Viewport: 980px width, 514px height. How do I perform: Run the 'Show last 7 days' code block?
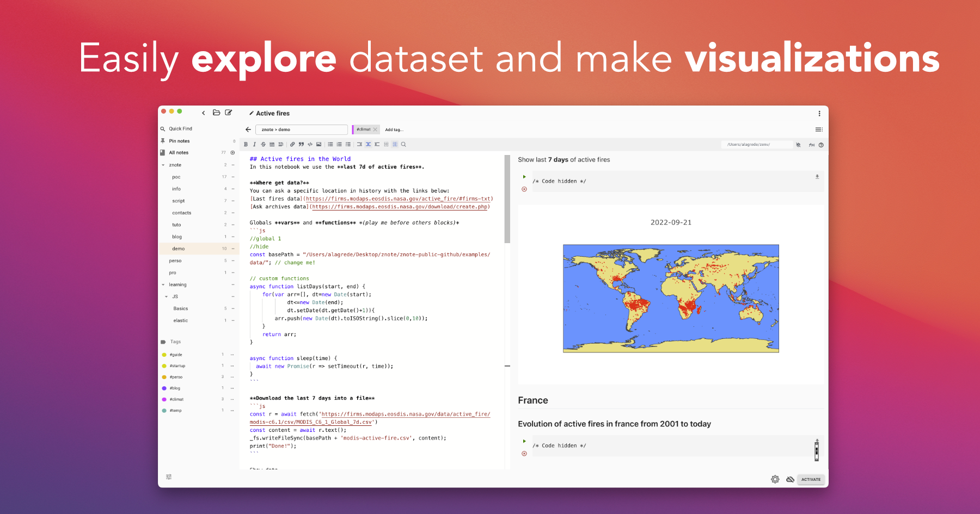click(x=524, y=177)
